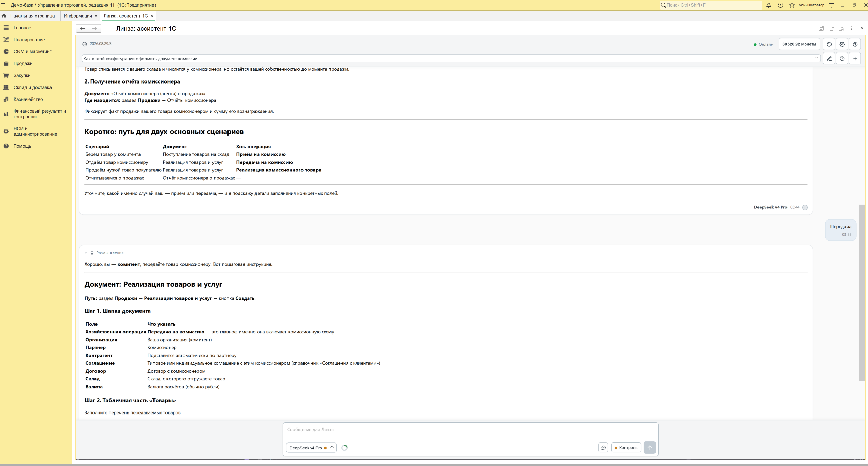Click the chat bubble icon near Контроль
868x466 pixels.
pyautogui.click(x=603, y=448)
